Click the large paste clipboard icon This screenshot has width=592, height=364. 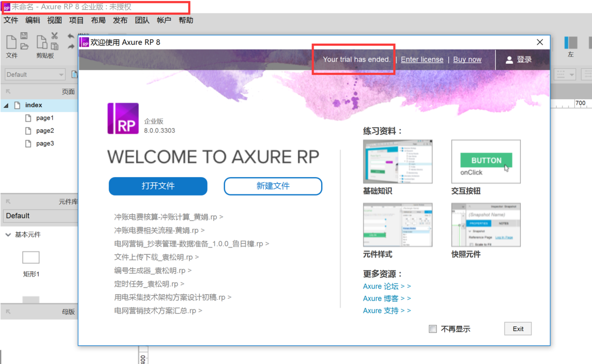42,42
